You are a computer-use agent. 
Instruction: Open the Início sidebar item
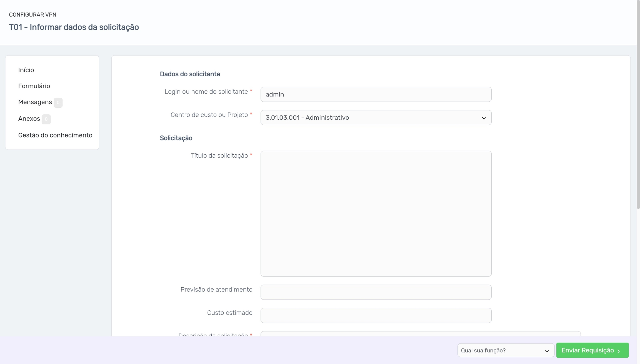(26, 70)
